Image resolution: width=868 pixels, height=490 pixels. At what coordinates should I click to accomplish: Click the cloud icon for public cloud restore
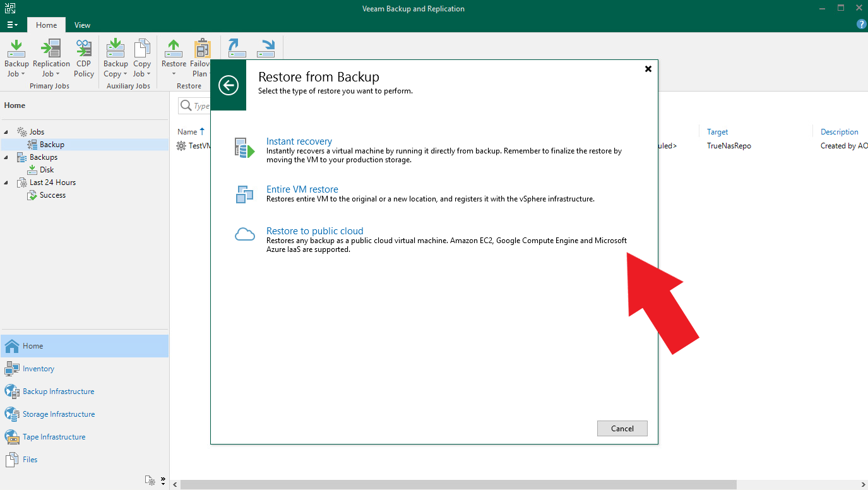(245, 235)
